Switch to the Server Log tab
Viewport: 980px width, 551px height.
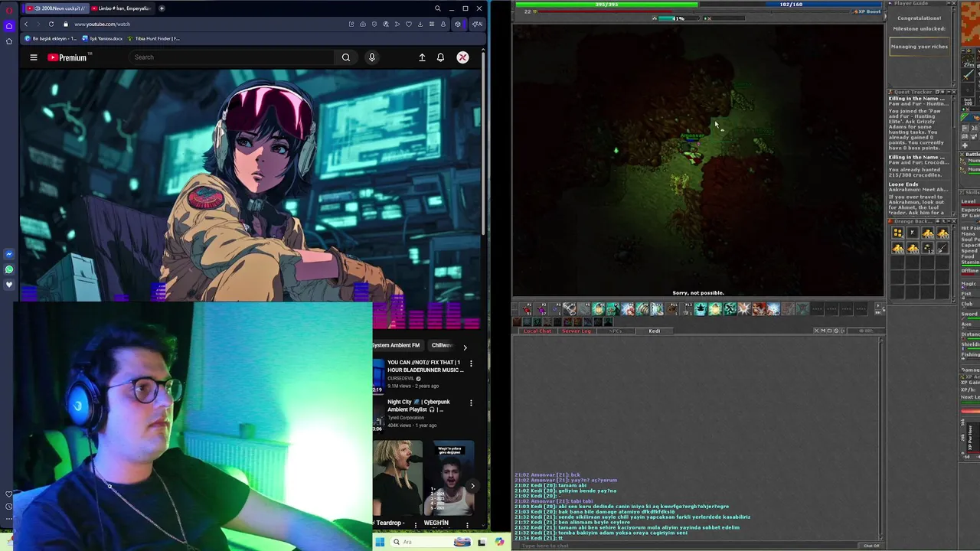(577, 331)
